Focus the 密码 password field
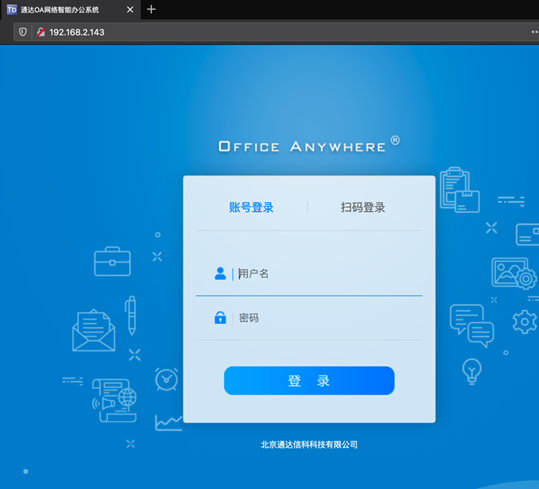This screenshot has width=539, height=489. click(x=309, y=318)
